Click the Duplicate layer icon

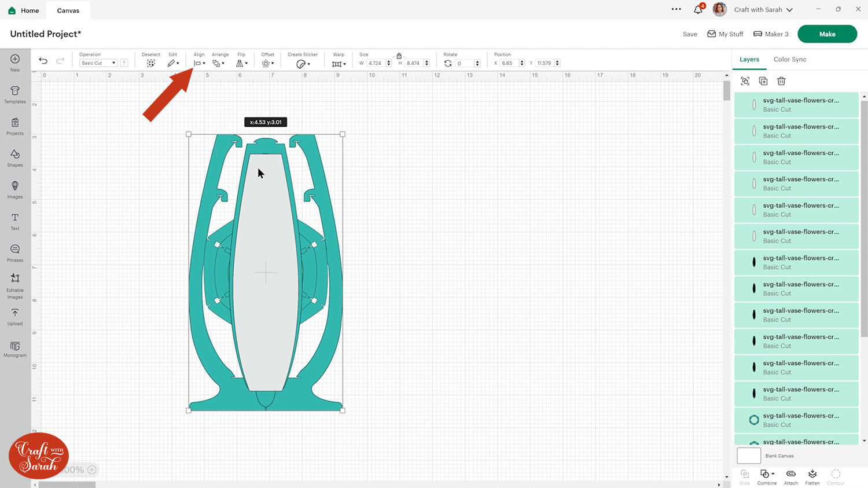click(x=763, y=81)
